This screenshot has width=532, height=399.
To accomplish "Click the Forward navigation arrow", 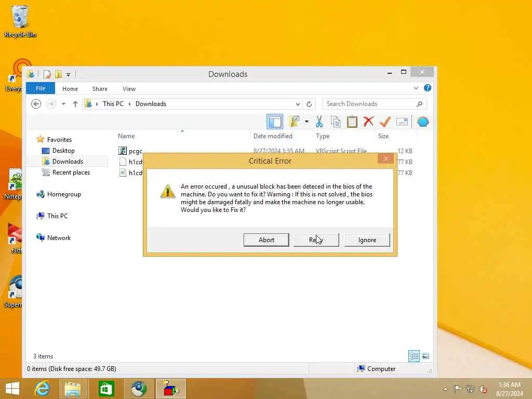I will [51, 104].
